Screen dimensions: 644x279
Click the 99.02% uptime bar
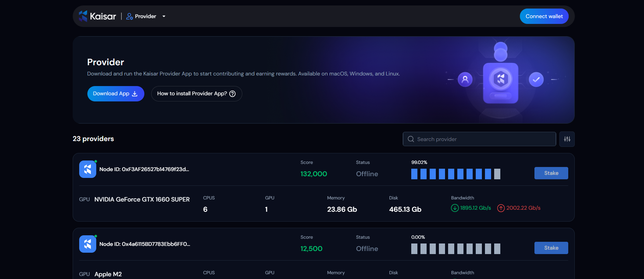point(456,174)
